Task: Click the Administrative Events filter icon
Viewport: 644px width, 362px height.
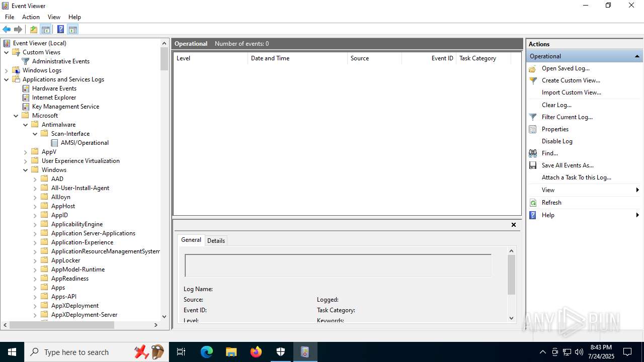Action: (x=26, y=61)
